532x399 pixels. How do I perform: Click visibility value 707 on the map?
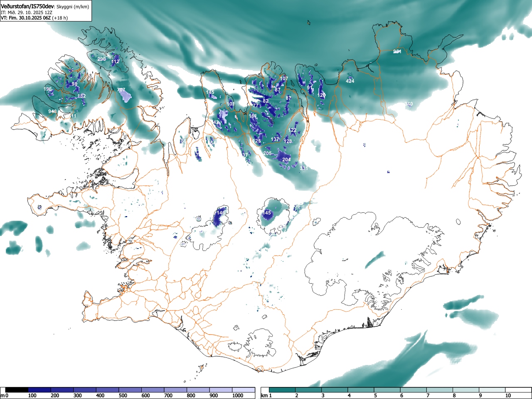(x=121, y=90)
